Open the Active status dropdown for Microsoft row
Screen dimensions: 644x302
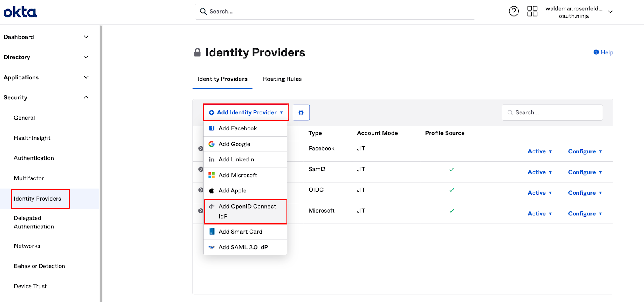pos(540,213)
